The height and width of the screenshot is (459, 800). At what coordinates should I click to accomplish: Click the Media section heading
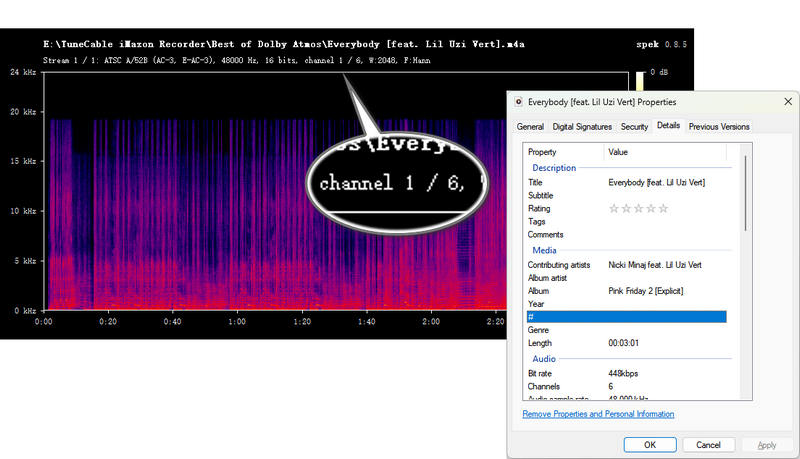coord(544,250)
